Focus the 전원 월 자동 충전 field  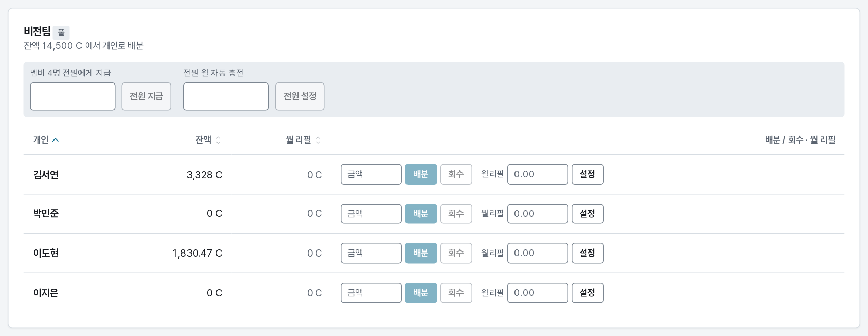226,96
